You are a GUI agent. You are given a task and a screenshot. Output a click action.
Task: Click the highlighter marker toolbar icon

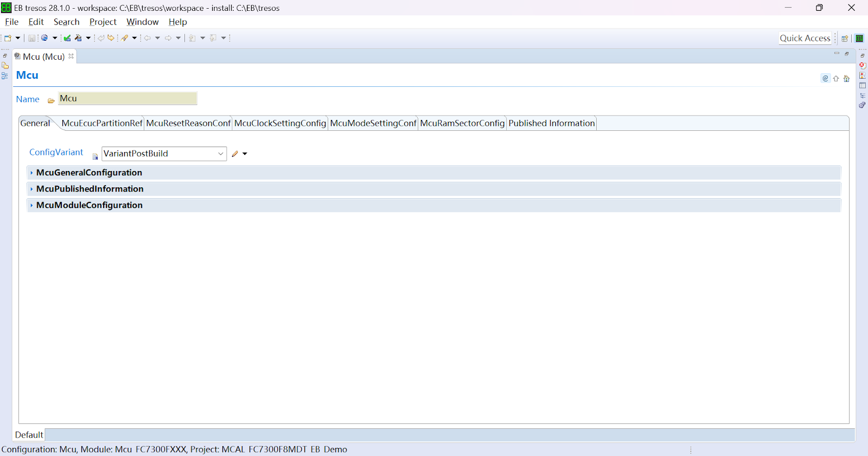click(x=125, y=38)
